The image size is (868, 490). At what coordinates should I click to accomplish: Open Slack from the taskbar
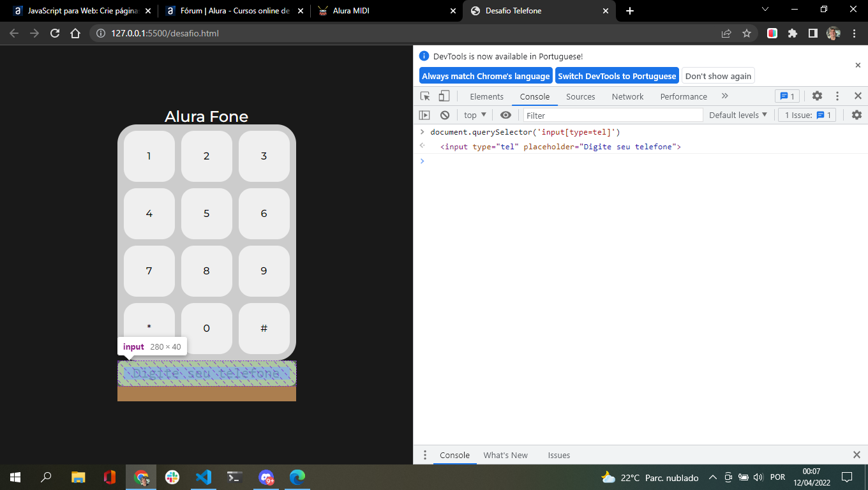coord(172,477)
